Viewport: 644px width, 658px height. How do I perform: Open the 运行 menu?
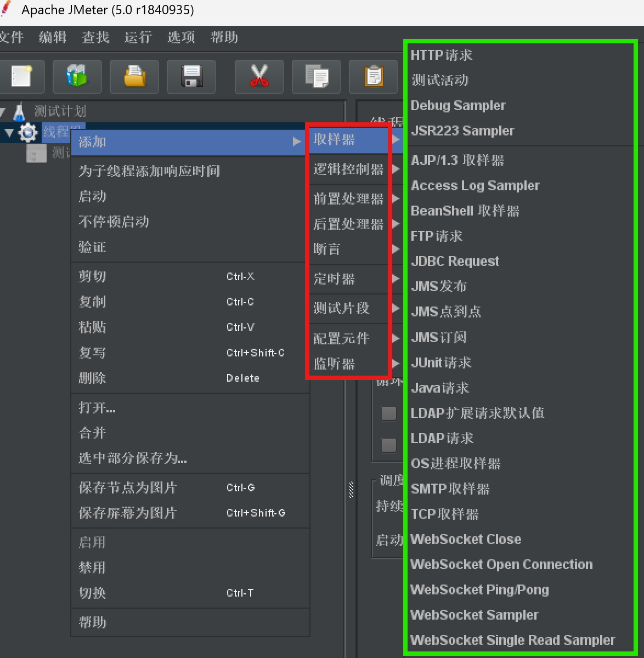click(138, 37)
